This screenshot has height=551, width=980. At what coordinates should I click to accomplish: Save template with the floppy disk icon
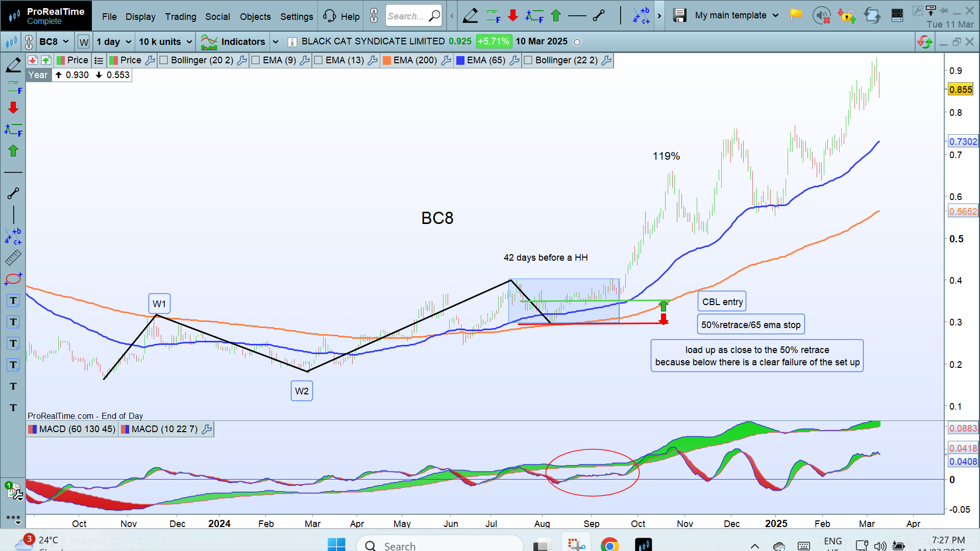point(679,16)
